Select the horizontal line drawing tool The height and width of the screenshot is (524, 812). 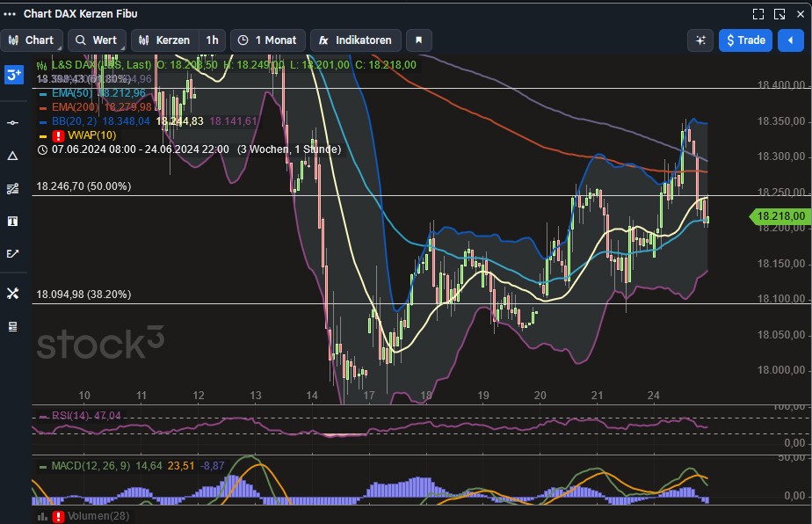pyautogui.click(x=12, y=123)
